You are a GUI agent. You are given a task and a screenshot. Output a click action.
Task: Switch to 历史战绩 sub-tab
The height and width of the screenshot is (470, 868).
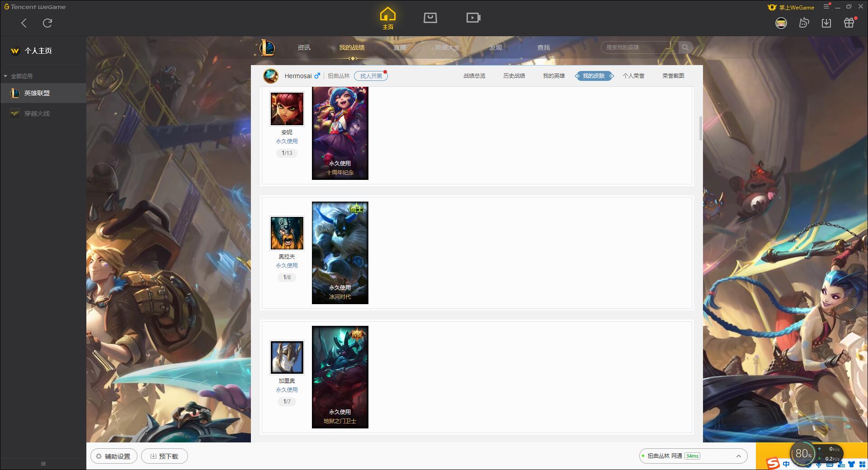click(x=514, y=76)
